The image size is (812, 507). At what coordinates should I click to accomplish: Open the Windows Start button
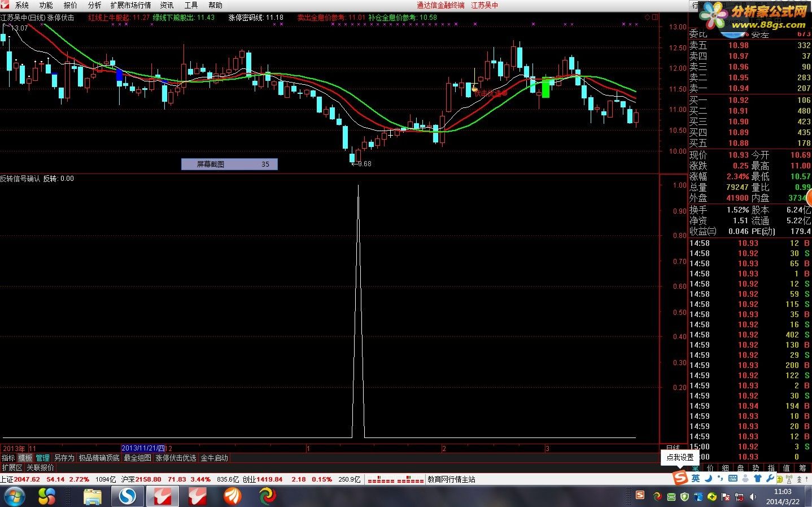tap(14, 496)
